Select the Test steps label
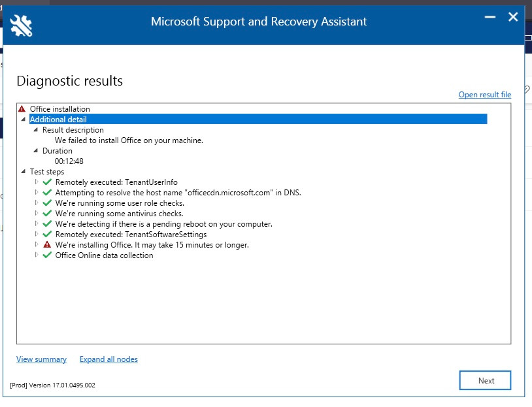 [x=47, y=172]
